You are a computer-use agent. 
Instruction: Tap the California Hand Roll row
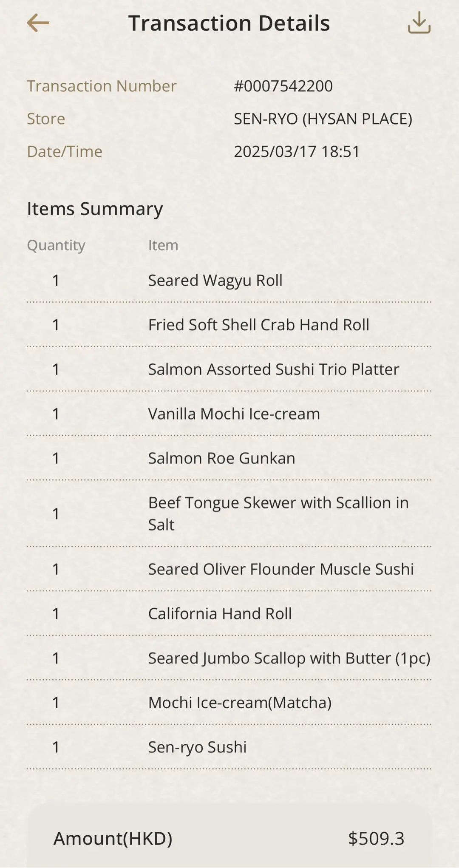(220, 614)
